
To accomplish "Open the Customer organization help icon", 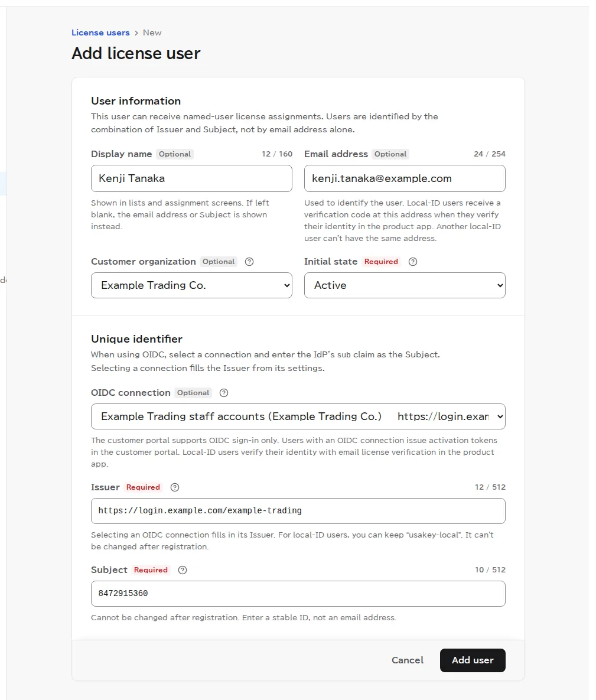I will pyautogui.click(x=249, y=262).
